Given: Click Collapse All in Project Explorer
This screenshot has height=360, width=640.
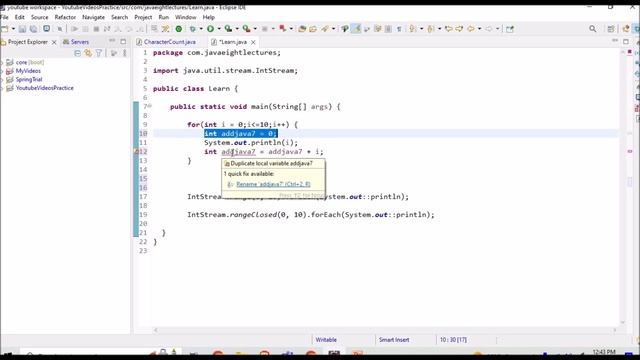Looking at the screenshot, I should point(77,53).
